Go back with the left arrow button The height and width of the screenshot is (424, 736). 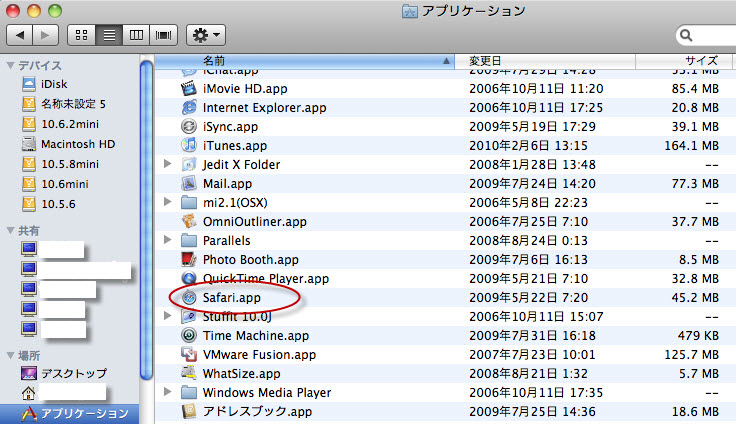(x=20, y=35)
